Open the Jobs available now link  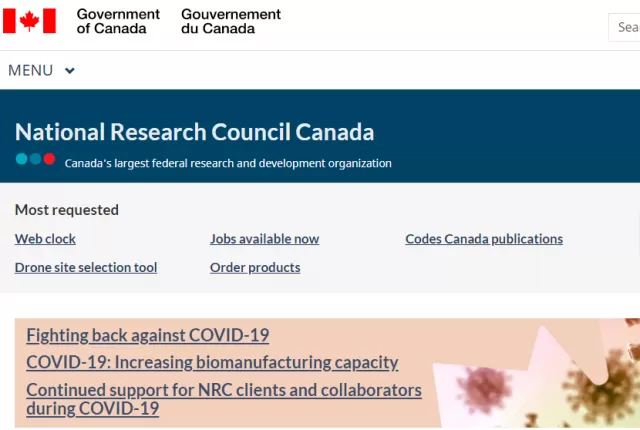pos(264,239)
